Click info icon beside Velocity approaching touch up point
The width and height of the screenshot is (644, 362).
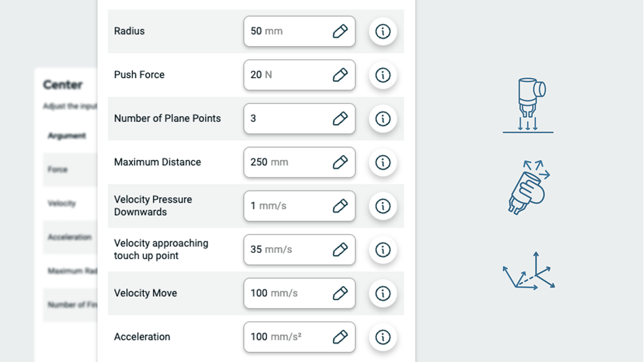click(x=383, y=249)
